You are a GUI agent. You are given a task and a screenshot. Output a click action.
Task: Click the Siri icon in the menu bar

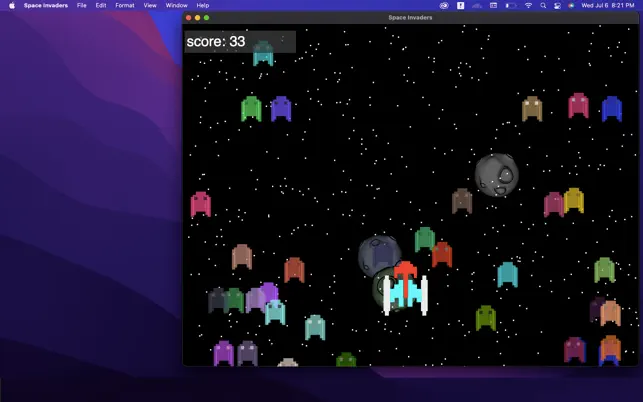[x=571, y=5]
